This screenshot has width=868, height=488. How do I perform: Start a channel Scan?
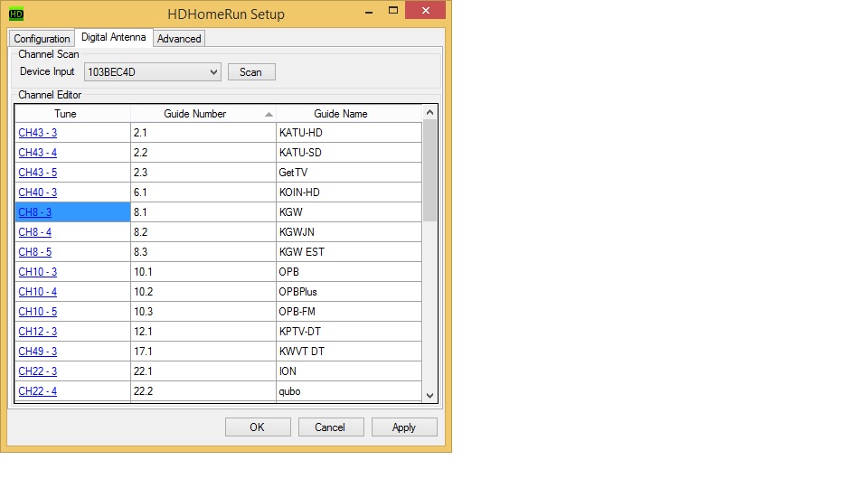251,72
